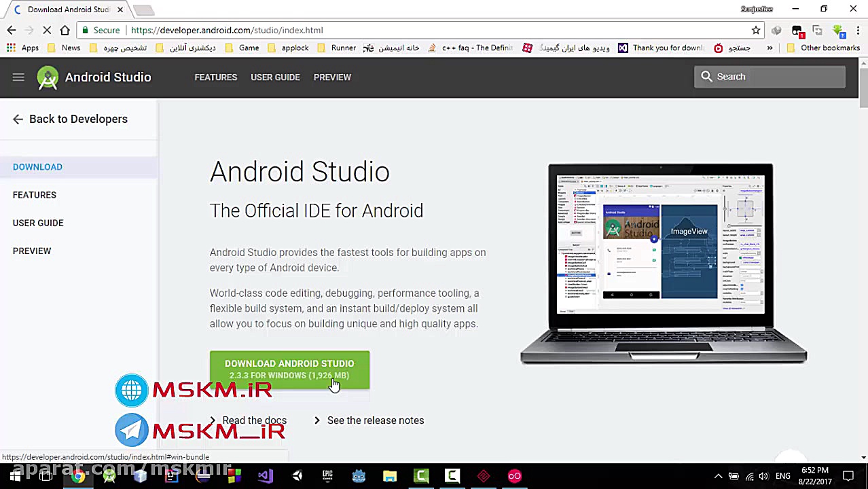This screenshot has height=489, width=868.
Task: Open the green Camtasia icon in taskbar
Action: [421, 476]
